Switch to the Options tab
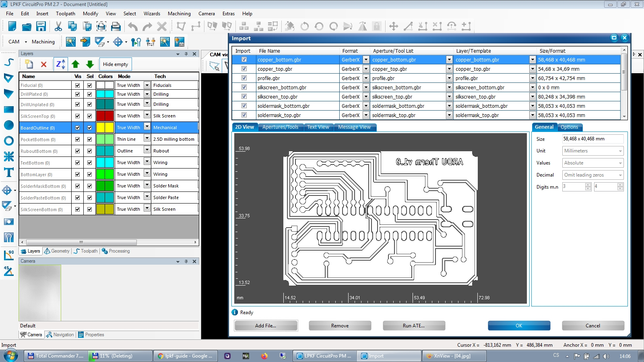644x362 pixels. pos(569,127)
